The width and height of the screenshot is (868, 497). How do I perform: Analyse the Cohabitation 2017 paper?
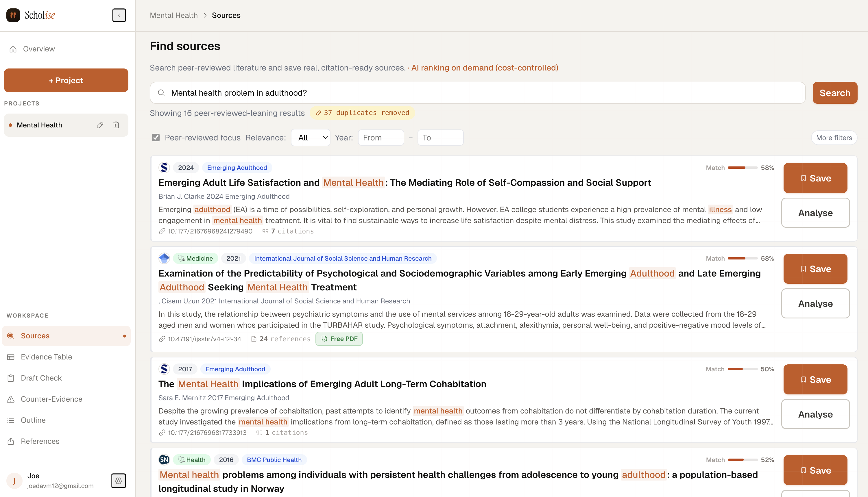coord(815,414)
